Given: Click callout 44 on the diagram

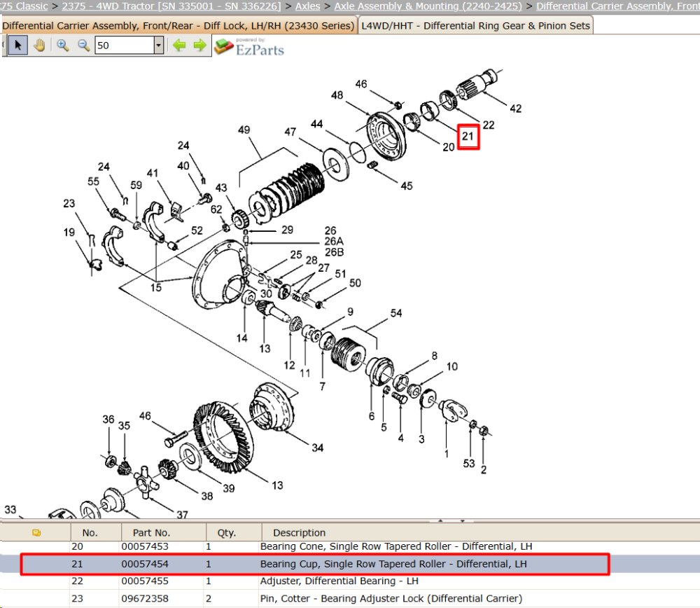Looking at the screenshot, I should (x=316, y=124).
